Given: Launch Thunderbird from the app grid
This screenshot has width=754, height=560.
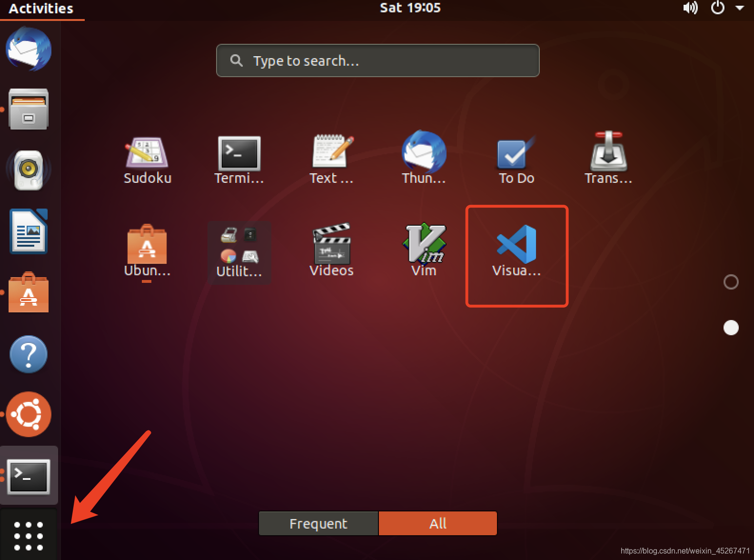Looking at the screenshot, I should [x=424, y=159].
